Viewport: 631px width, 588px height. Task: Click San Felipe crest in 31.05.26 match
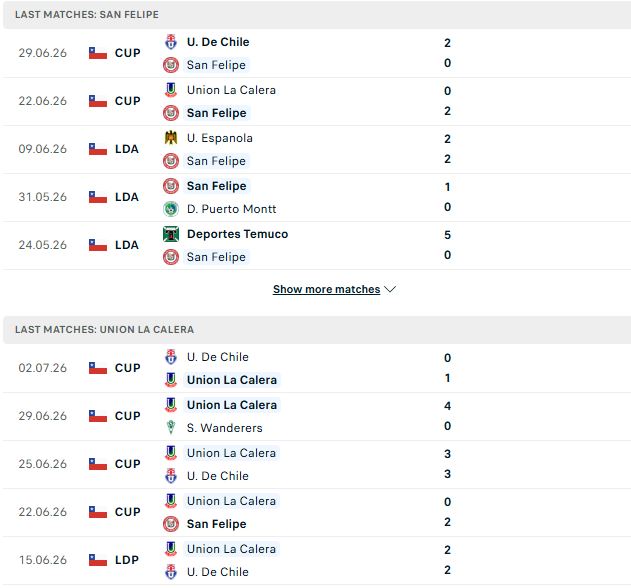171,186
